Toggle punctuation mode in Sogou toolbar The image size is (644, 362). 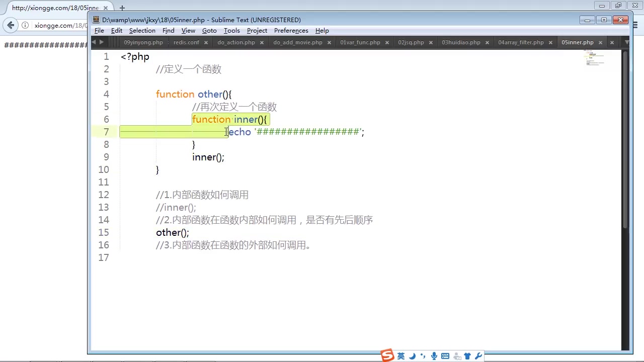423,355
